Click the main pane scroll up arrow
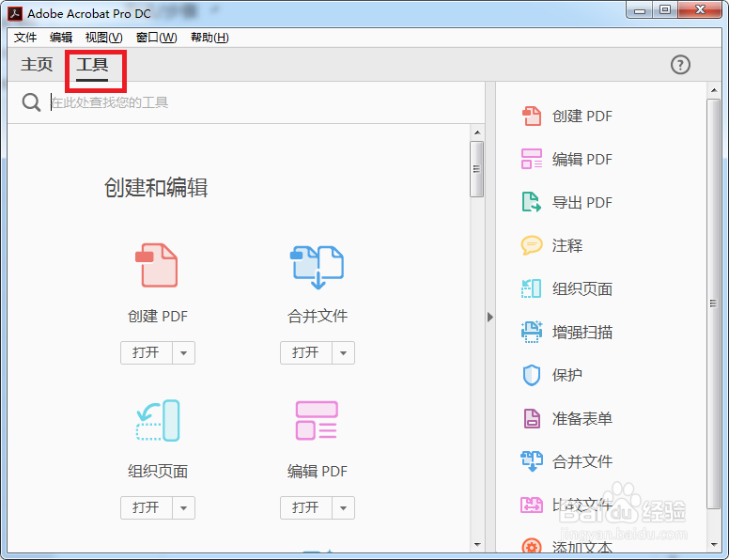The height and width of the screenshot is (560, 729). [x=477, y=132]
